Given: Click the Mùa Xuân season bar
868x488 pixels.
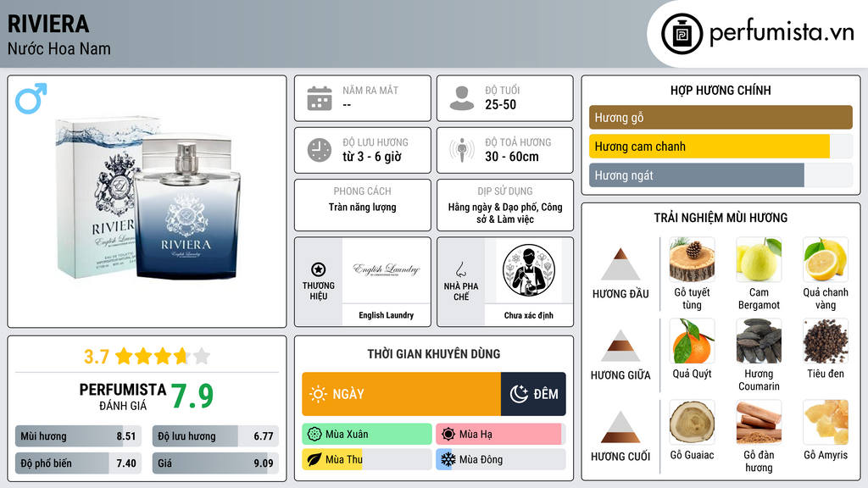Looking at the screenshot, I should 367,435.
